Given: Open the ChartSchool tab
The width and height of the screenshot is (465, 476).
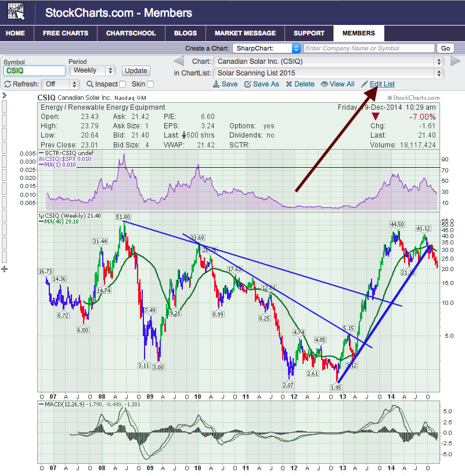Looking at the screenshot, I should pyautogui.click(x=131, y=33).
